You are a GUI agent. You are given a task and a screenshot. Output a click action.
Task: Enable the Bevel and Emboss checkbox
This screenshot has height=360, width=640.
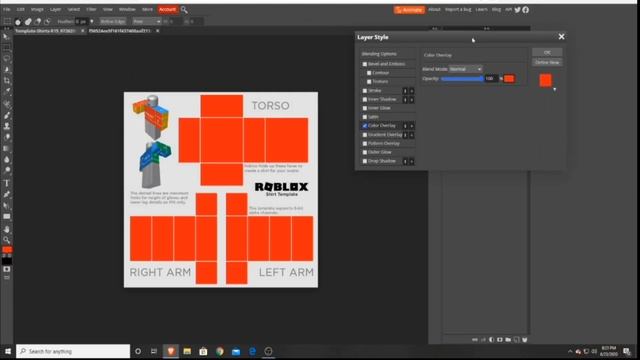tap(365, 64)
